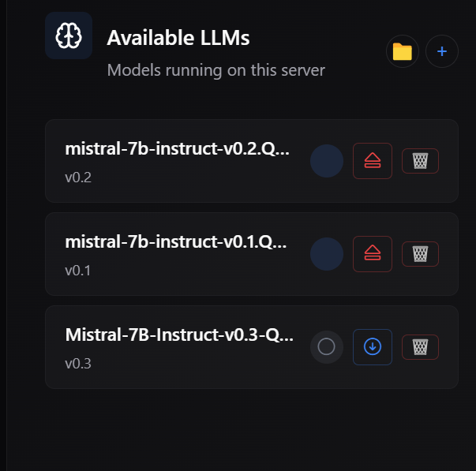Select the mistral-7b-instruct-v0.2 status circle
The image size is (476, 471).
pyautogui.click(x=327, y=161)
